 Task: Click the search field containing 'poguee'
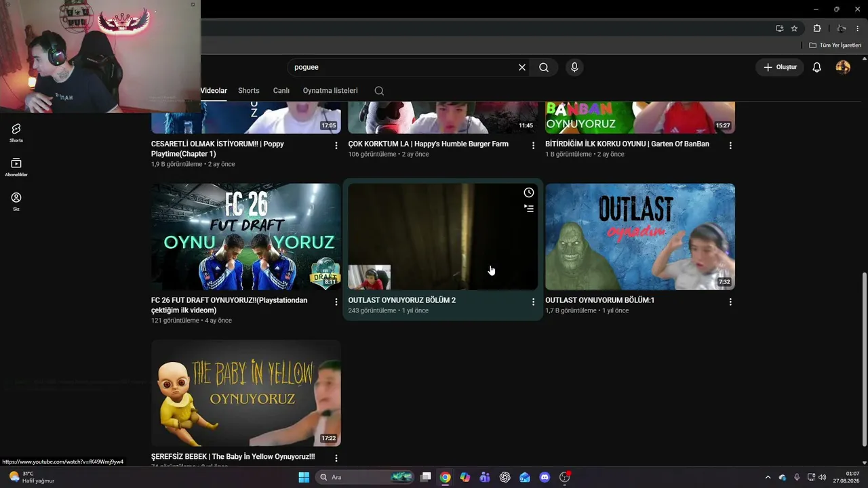click(403, 67)
